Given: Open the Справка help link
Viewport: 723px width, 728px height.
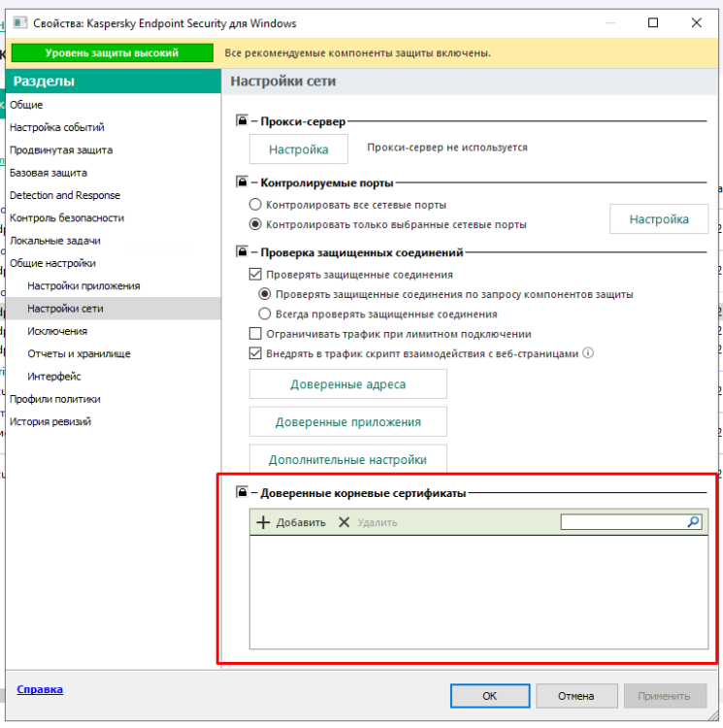Looking at the screenshot, I should pos(40,689).
